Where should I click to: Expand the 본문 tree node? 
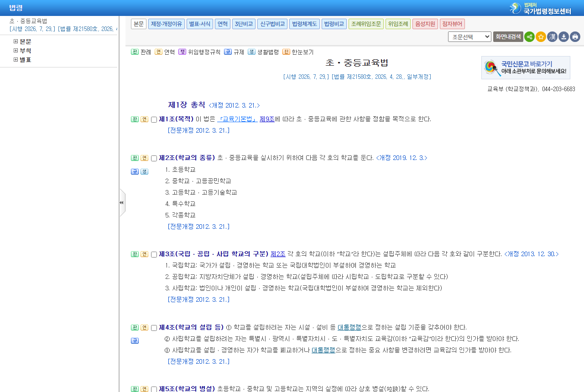pyautogui.click(x=16, y=41)
